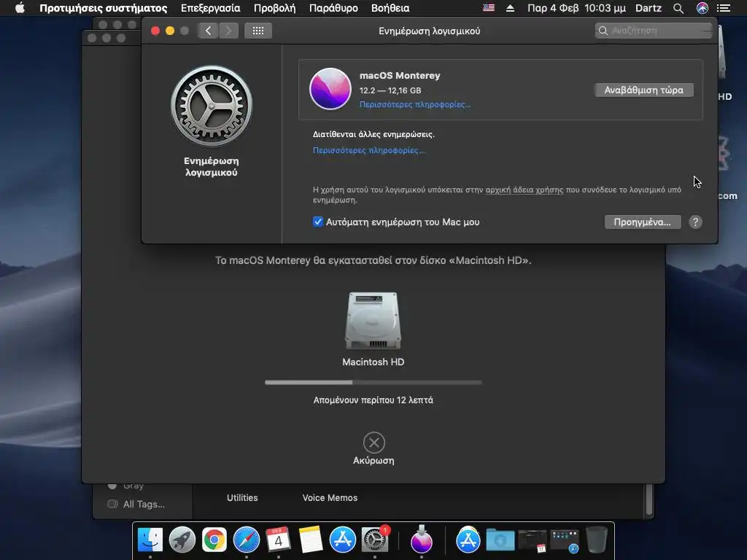Click the minimized window with Safari badge
This screenshot has height=560, width=747.
(565, 541)
